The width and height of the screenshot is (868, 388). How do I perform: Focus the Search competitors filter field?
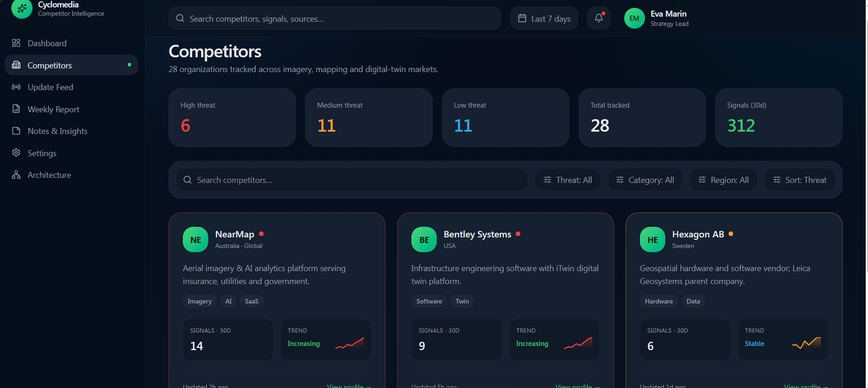[x=352, y=180]
